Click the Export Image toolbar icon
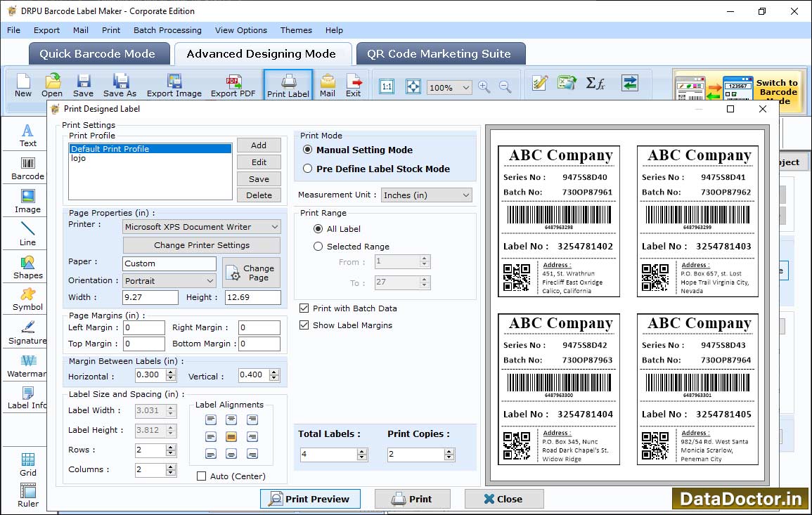The width and height of the screenshot is (812, 515). pyautogui.click(x=174, y=86)
